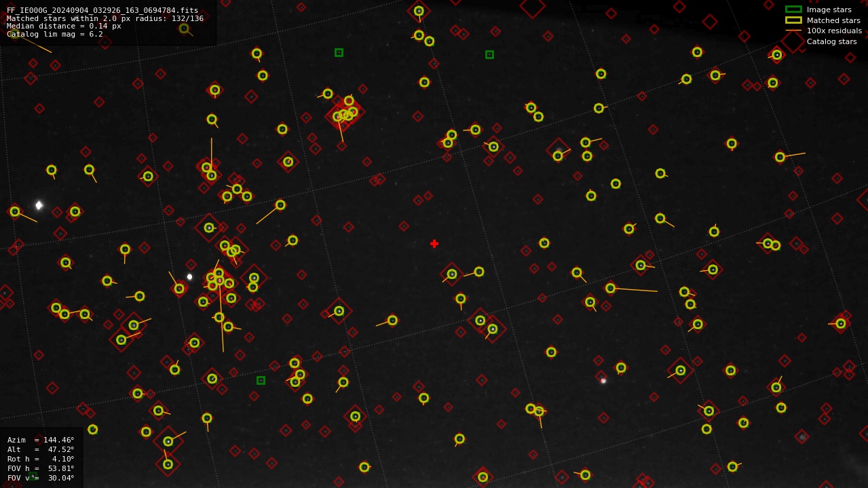Click the green Image stars legend box
The height and width of the screenshot is (488, 868).
[793, 10]
